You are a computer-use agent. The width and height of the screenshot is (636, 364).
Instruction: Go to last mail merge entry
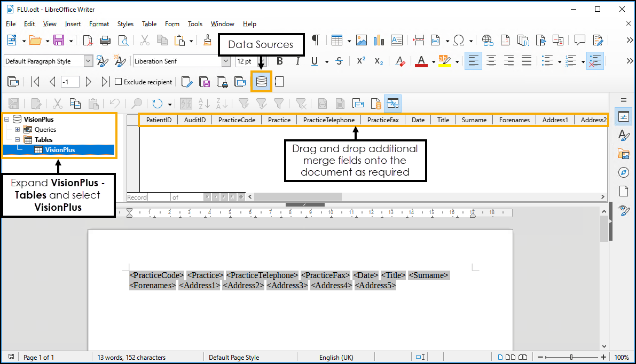coord(105,82)
